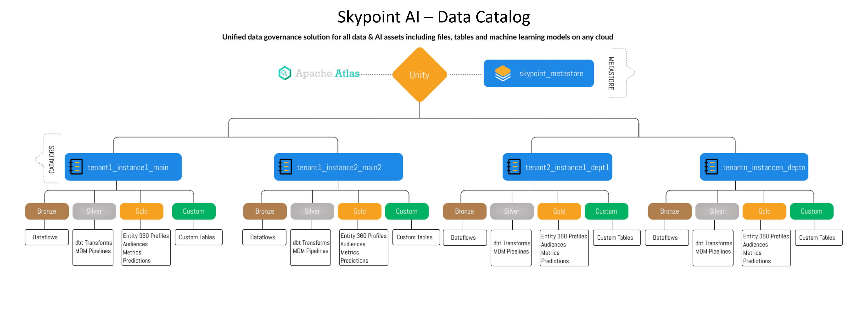Select Custom under tenant1_instance2_main2

pos(407,211)
